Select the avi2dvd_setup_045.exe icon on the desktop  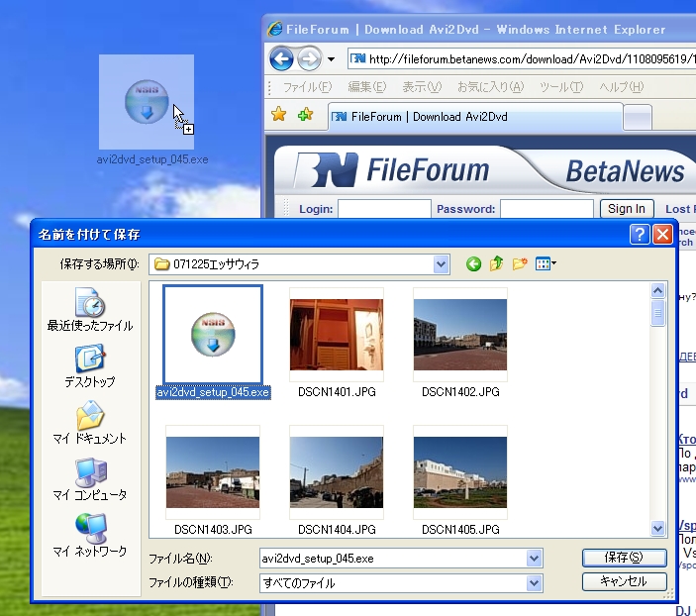[147, 102]
